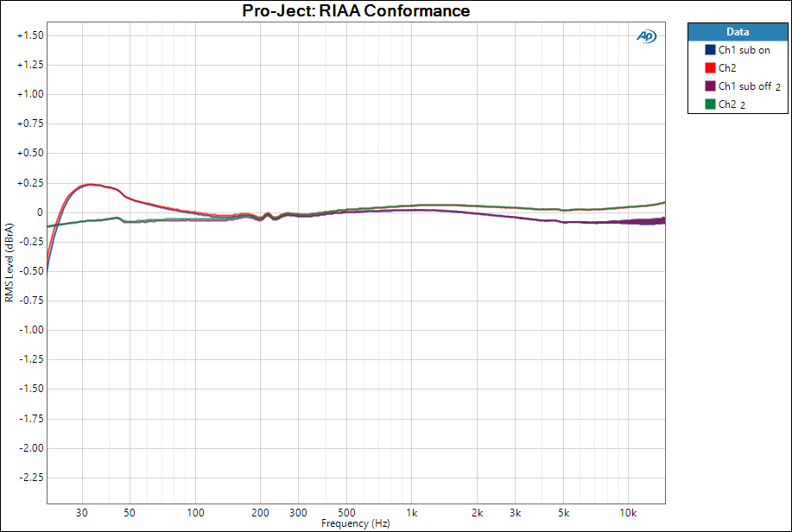The height and width of the screenshot is (532, 792).
Task: Click the "-2.00" y-axis tick label
Action: [x=31, y=448]
